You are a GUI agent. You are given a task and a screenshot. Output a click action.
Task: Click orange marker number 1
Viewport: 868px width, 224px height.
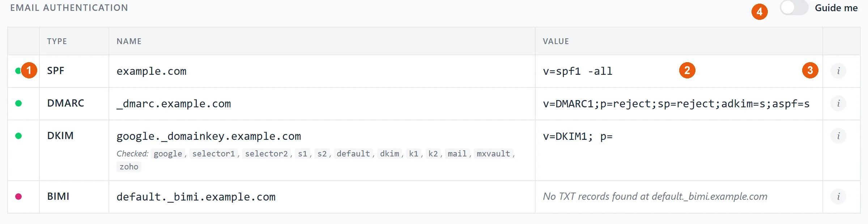(x=29, y=70)
